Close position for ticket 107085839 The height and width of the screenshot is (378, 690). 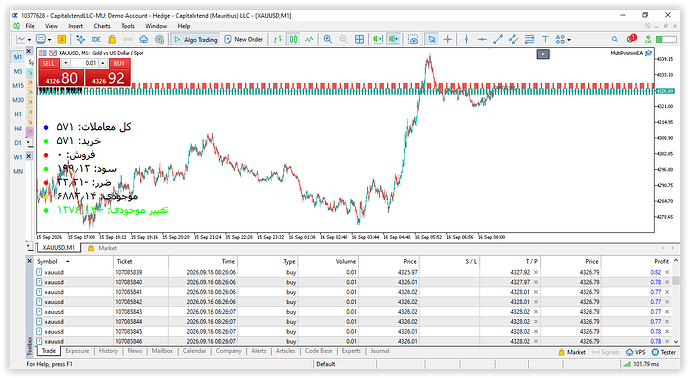tap(667, 272)
